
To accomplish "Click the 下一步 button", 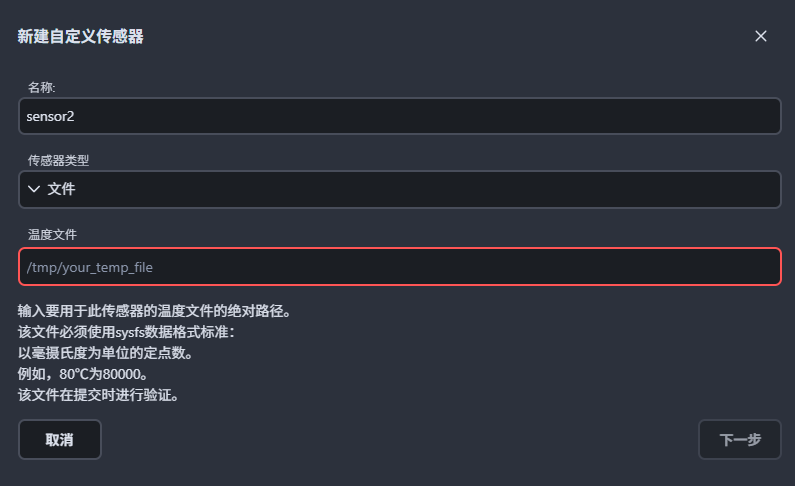I will tap(739, 439).
